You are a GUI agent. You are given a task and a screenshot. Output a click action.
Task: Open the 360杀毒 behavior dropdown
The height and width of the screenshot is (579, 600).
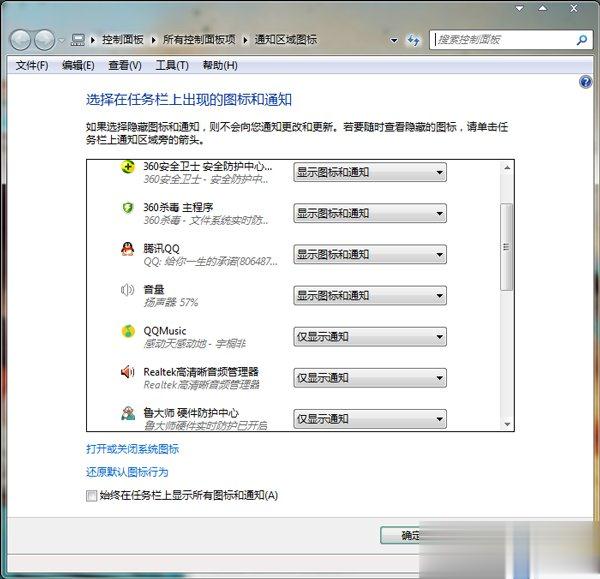(x=370, y=213)
